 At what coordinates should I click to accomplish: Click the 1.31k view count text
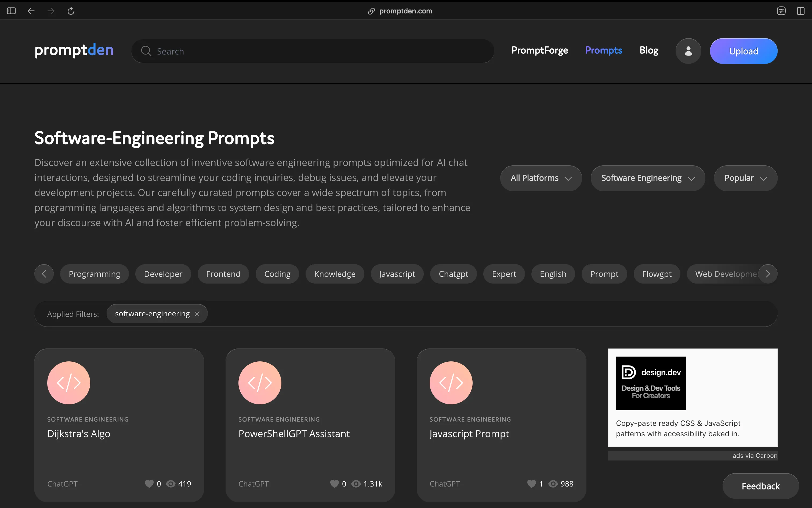(373, 484)
